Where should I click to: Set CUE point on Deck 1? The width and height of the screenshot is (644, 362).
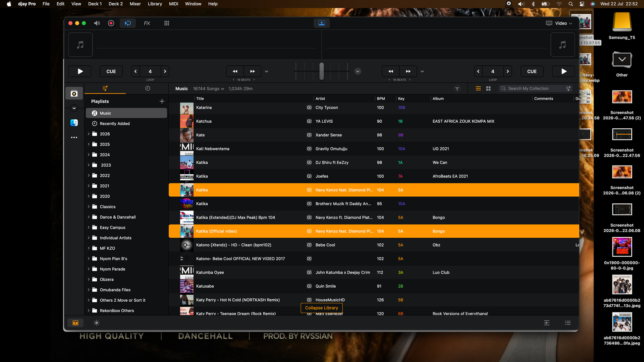tap(111, 71)
